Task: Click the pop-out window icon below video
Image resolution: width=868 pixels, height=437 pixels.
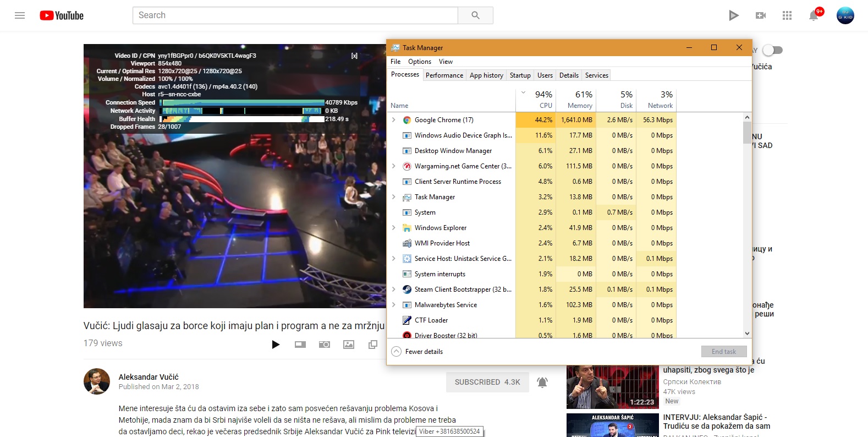Action: 373,345
